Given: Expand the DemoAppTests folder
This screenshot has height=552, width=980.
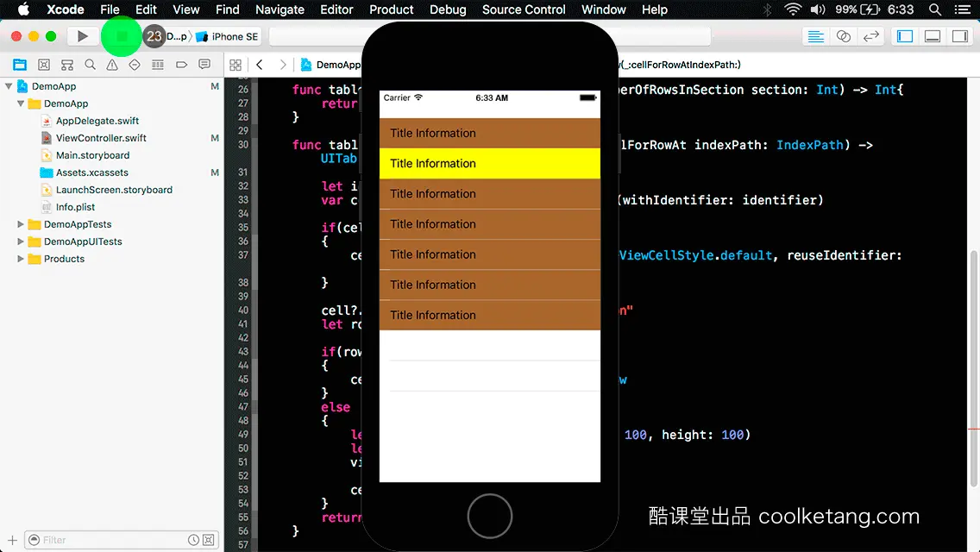Looking at the screenshot, I should pyautogui.click(x=21, y=223).
